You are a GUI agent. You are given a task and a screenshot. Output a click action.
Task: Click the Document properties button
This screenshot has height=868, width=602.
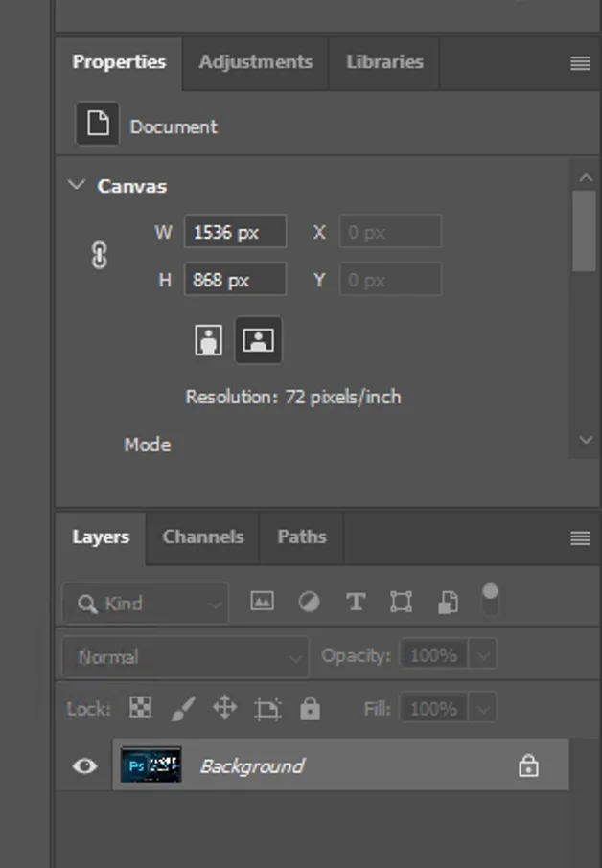pyautogui.click(x=96, y=125)
